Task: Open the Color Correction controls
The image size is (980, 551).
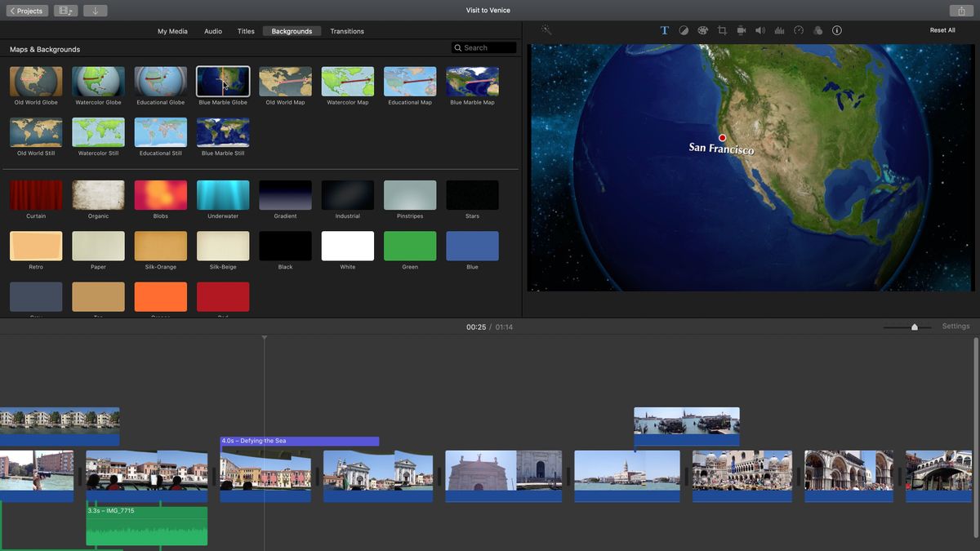Action: pos(702,30)
